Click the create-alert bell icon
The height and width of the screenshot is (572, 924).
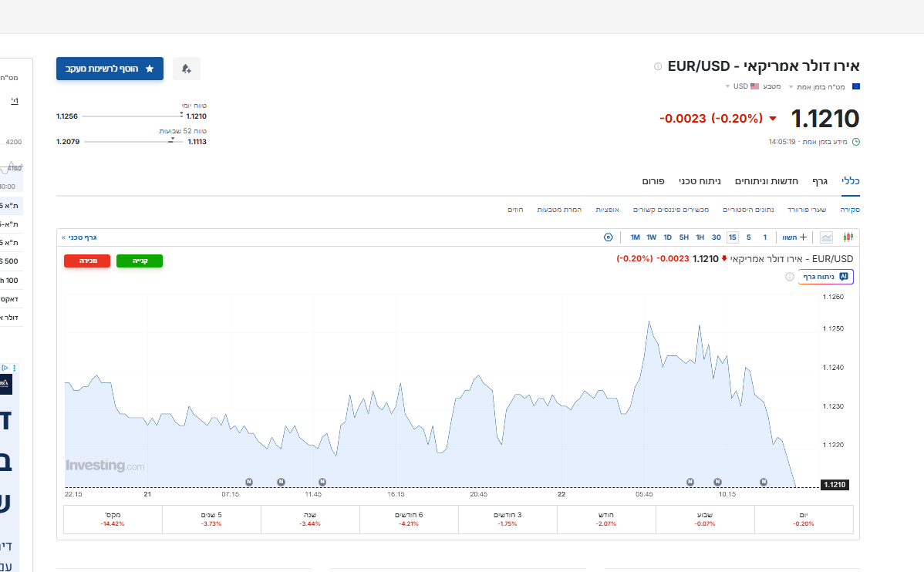(x=186, y=69)
